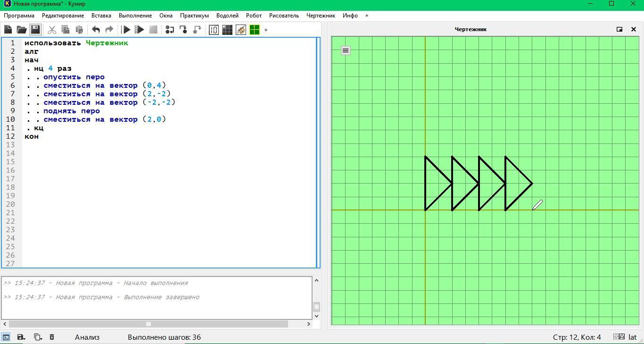
Task: Copy selected text toolbar icon
Action: [66, 30]
